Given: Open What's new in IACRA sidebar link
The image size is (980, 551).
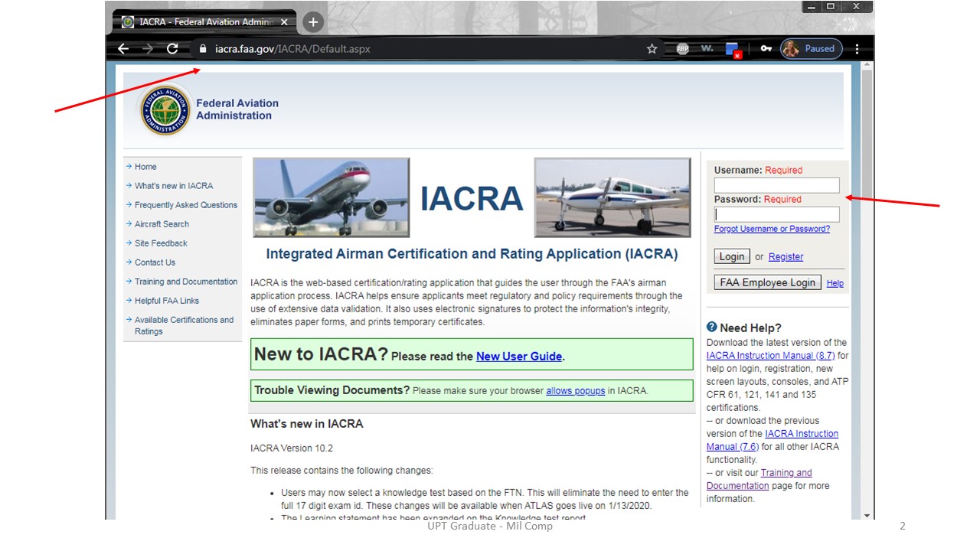Looking at the screenshot, I should pyautogui.click(x=174, y=186).
